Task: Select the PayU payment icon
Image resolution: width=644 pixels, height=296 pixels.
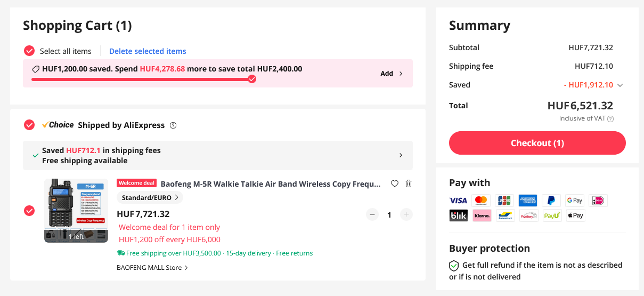Action: 552,215
